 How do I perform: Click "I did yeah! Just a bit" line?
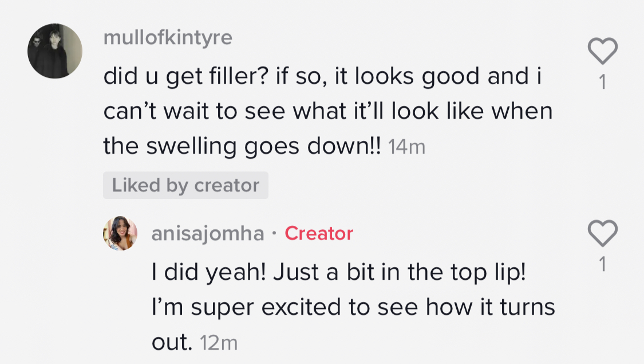(338, 272)
